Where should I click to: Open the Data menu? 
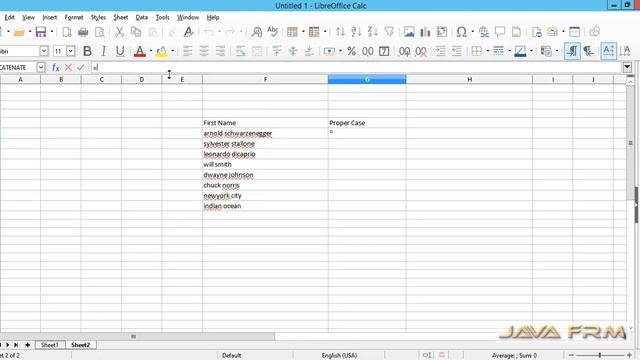click(x=142, y=17)
